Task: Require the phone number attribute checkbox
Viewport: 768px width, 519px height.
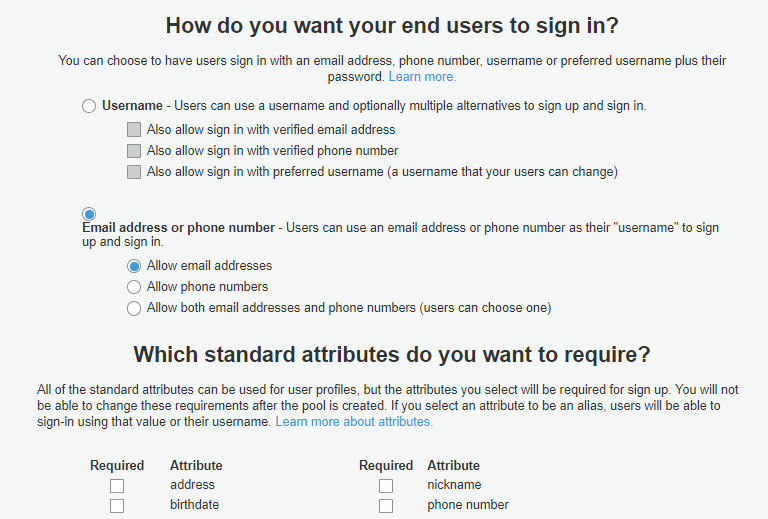Action: [x=386, y=506]
